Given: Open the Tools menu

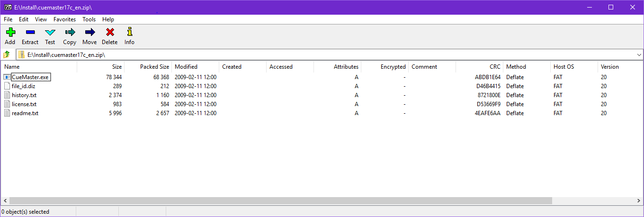Looking at the screenshot, I should pyautogui.click(x=89, y=19).
